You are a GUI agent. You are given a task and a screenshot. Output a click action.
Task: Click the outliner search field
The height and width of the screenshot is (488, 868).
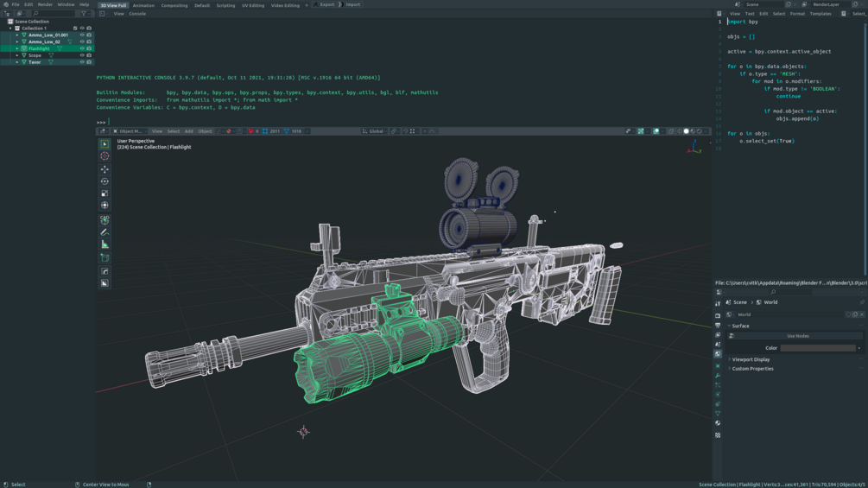tap(54, 14)
